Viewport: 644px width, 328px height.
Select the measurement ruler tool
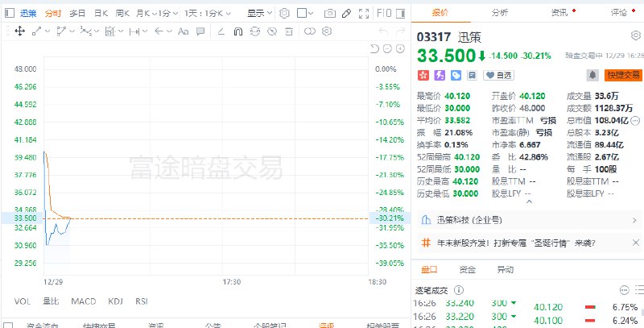(x=109, y=31)
